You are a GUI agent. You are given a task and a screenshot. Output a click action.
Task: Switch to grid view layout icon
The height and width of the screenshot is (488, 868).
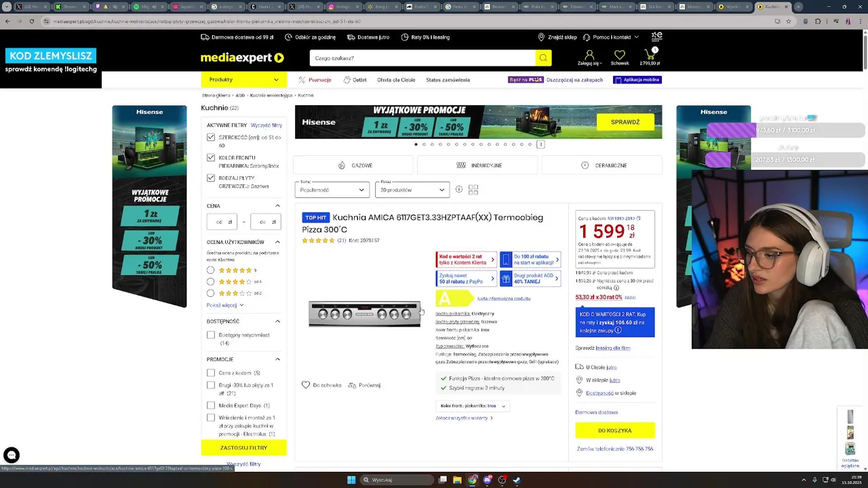[x=473, y=190]
